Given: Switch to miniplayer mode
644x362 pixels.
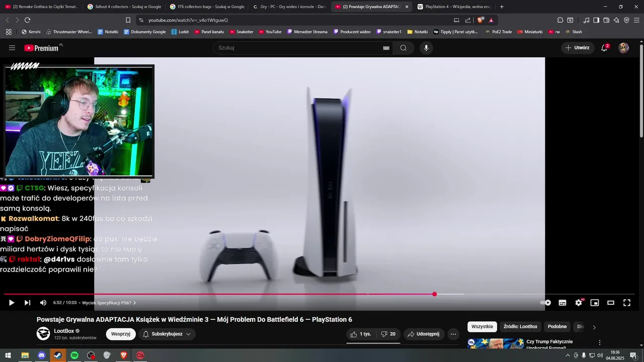Looking at the screenshot, I should coord(595,303).
